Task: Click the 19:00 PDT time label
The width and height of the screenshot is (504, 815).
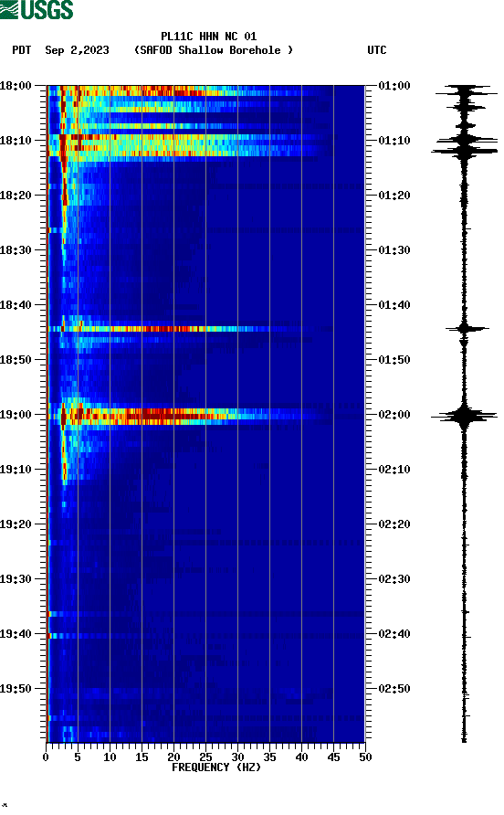Action: pyautogui.click(x=16, y=415)
